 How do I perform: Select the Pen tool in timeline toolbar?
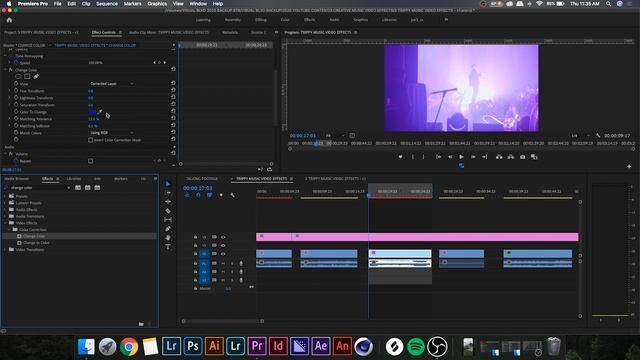pyautogui.click(x=168, y=229)
